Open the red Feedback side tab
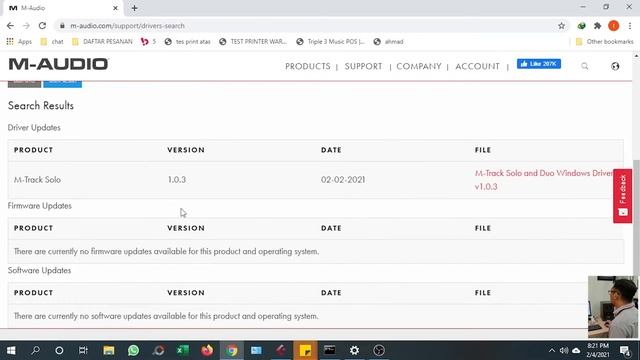The width and height of the screenshot is (640, 360). (x=622, y=196)
